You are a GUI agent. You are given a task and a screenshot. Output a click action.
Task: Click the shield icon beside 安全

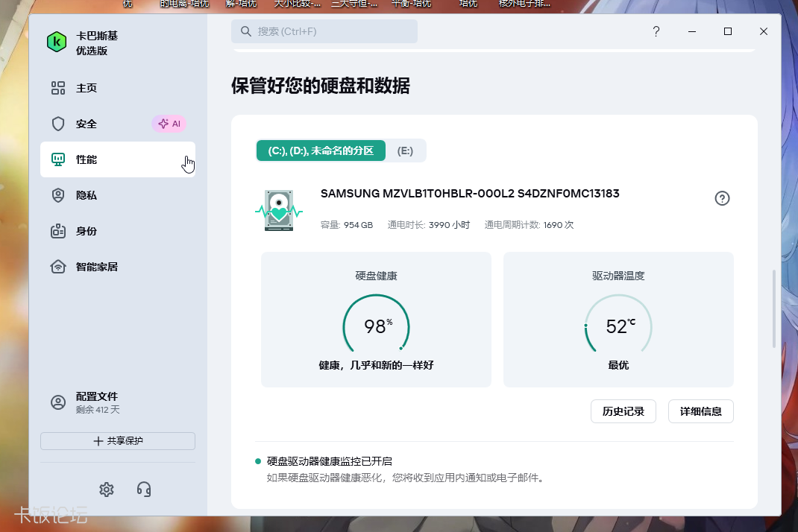(58, 124)
